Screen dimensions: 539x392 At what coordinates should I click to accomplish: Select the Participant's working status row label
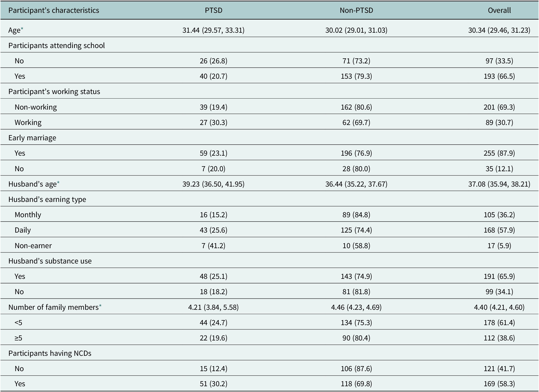[x=54, y=92]
